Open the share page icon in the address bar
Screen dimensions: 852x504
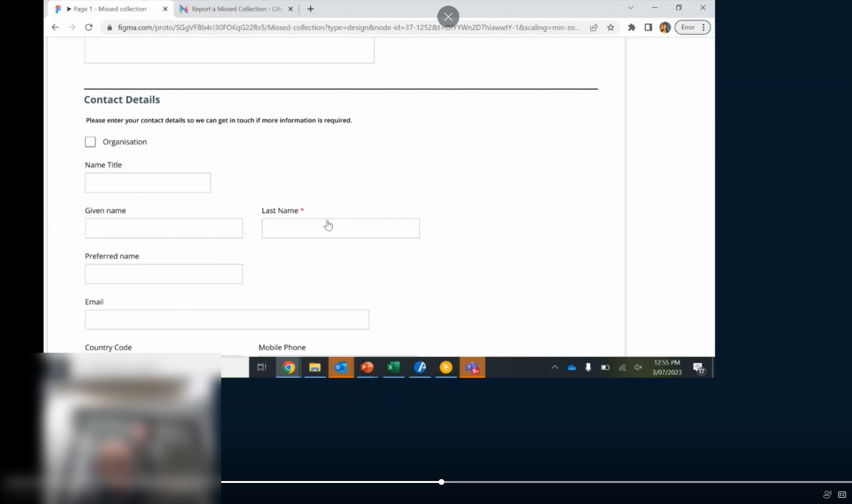594,28
